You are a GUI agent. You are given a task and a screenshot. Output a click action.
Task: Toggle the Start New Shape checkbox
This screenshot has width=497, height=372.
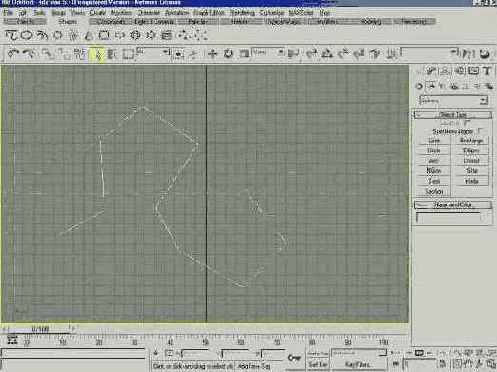pyautogui.click(x=480, y=131)
